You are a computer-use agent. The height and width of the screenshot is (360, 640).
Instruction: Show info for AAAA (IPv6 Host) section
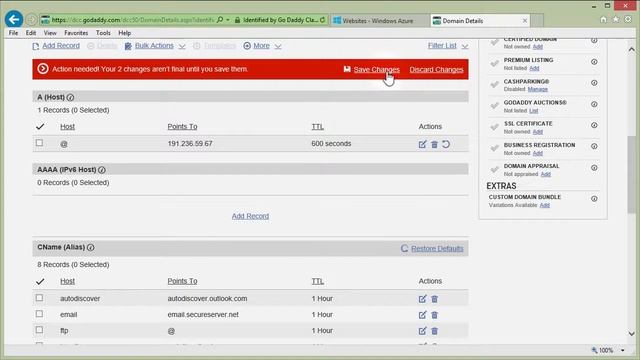point(102,169)
